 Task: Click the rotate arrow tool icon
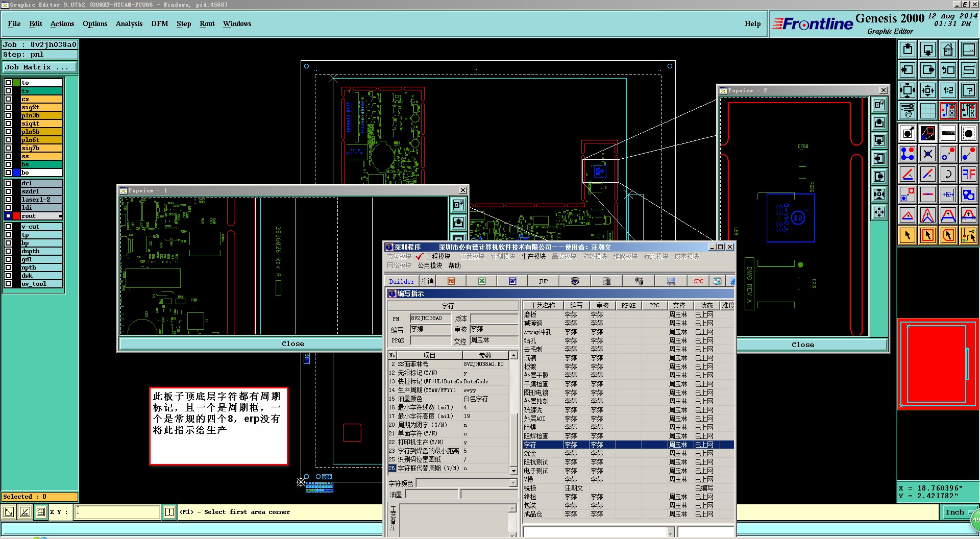[x=948, y=175]
